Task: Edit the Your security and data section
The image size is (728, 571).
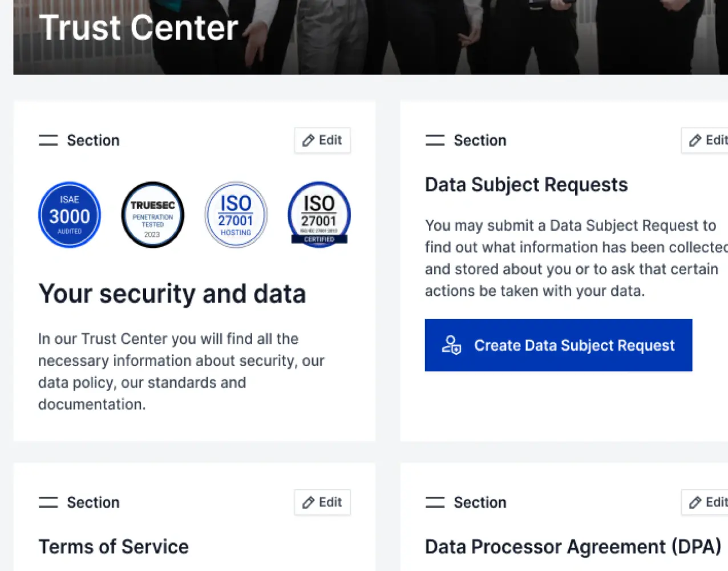Action: 322,140
